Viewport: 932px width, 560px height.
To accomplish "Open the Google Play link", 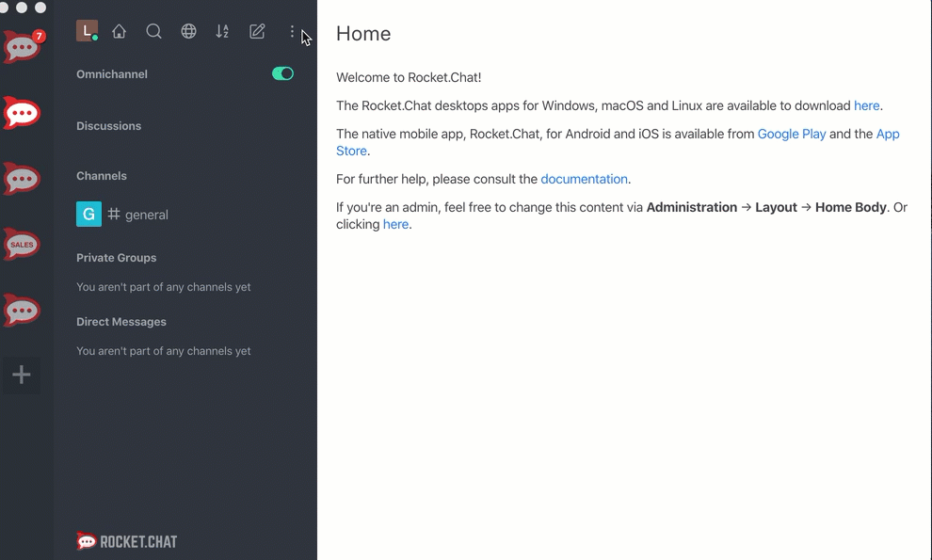I will [x=792, y=135].
